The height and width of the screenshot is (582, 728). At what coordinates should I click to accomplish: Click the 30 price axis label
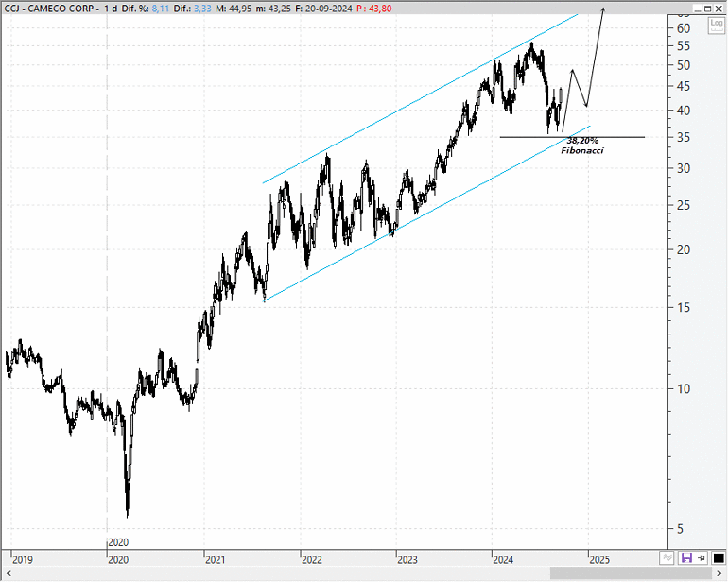pos(684,168)
